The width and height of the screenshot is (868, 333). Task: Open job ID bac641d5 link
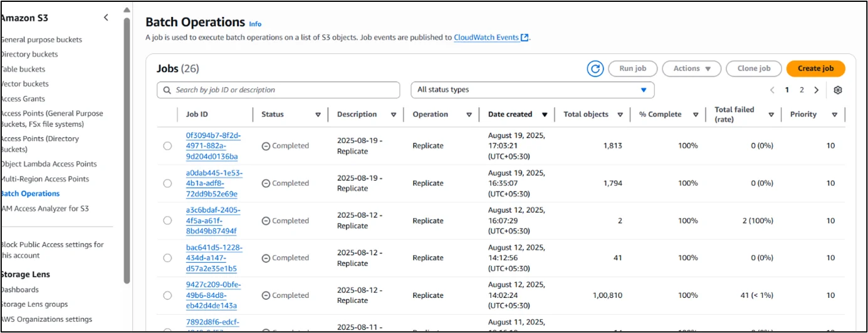tap(214, 258)
